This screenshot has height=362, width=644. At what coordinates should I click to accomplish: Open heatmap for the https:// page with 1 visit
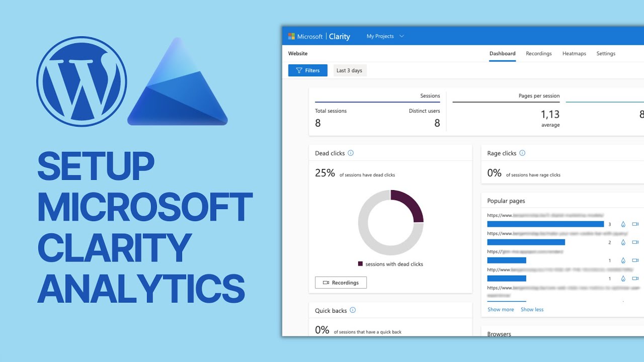[x=623, y=260]
